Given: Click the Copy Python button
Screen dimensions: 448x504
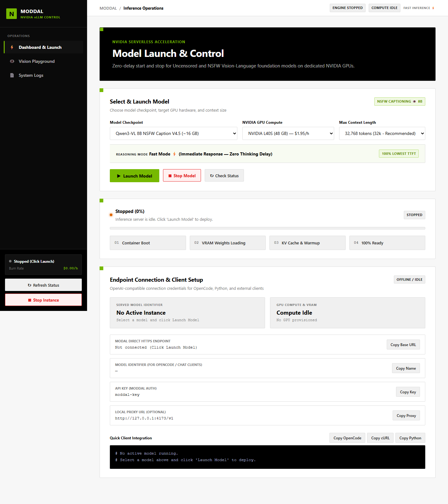Looking at the screenshot, I should click(x=410, y=438).
